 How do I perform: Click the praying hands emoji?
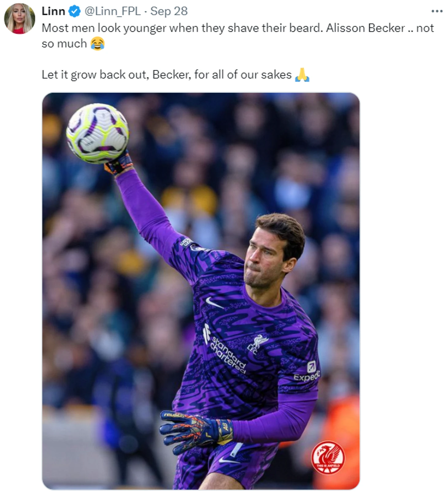[302, 75]
